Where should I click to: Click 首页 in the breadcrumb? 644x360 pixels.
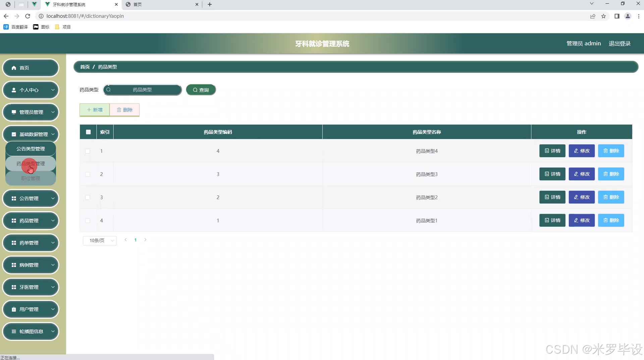[85, 67]
